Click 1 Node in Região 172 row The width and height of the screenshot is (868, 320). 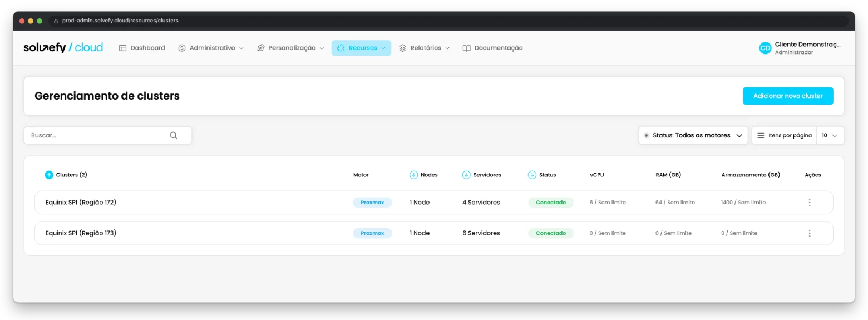point(420,203)
